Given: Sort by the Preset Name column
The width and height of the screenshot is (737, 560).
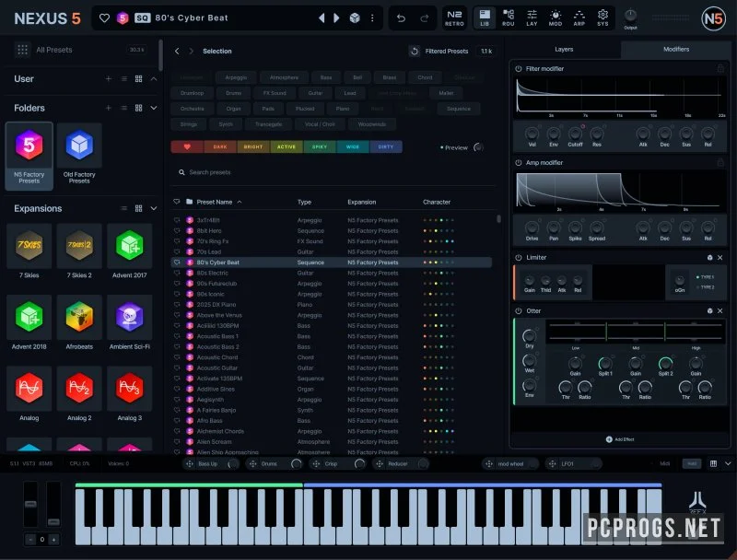Looking at the screenshot, I should point(215,202).
